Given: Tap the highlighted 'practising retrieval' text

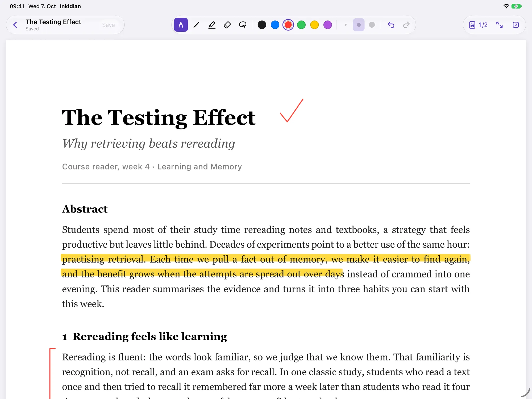Looking at the screenshot, I should click(x=104, y=259).
